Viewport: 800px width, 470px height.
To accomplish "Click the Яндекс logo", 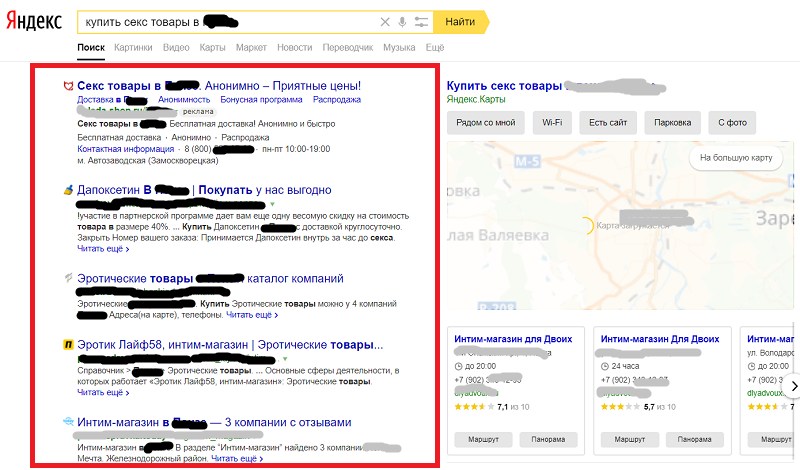I will (34, 21).
